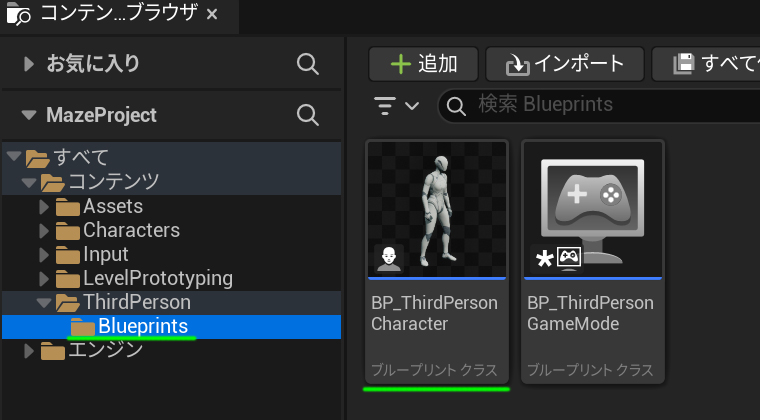Close the コンテン...ブラウザ tab
760x420 pixels.
click(x=212, y=15)
